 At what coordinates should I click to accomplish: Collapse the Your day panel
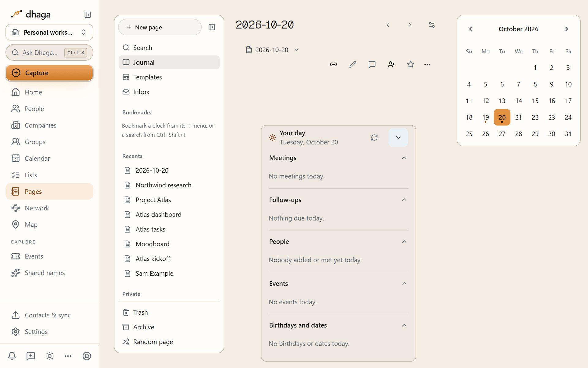pos(398,138)
